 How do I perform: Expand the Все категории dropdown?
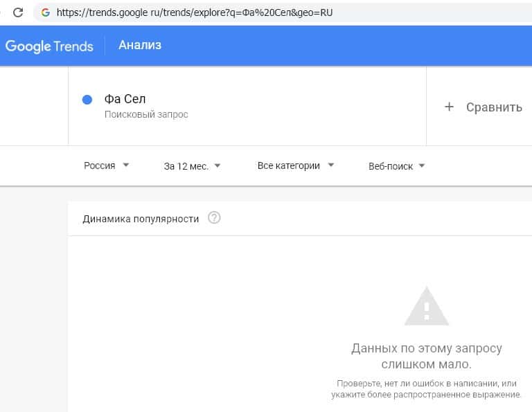pos(296,165)
